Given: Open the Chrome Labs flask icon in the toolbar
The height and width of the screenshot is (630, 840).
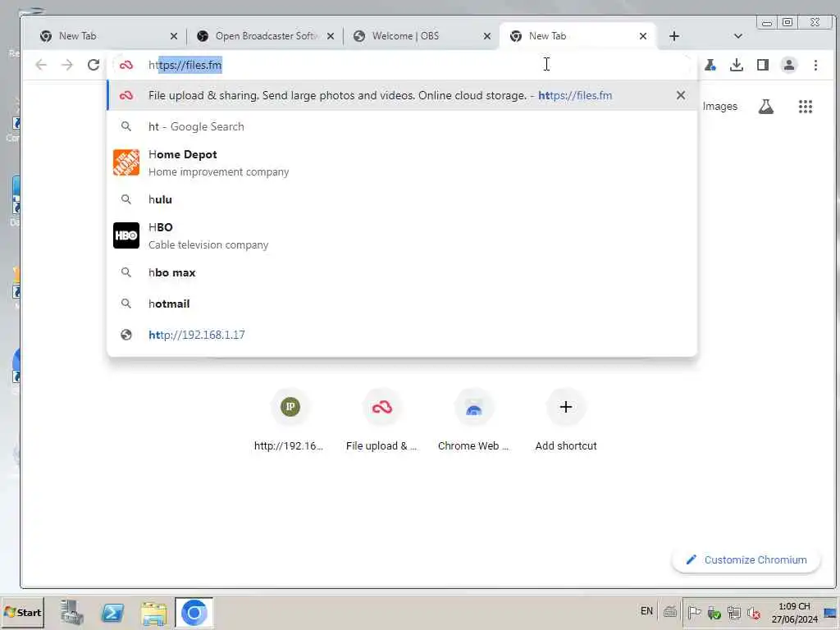Looking at the screenshot, I should click(x=710, y=65).
